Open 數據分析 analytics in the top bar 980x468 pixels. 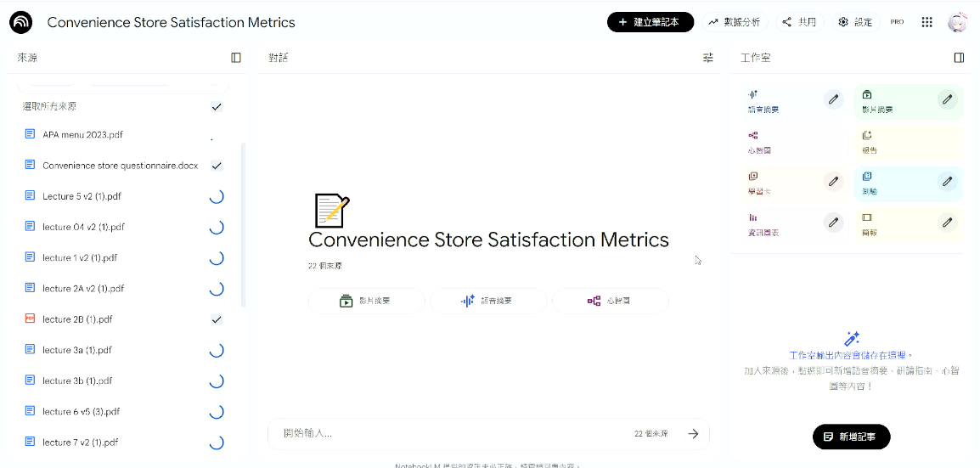coord(734,22)
